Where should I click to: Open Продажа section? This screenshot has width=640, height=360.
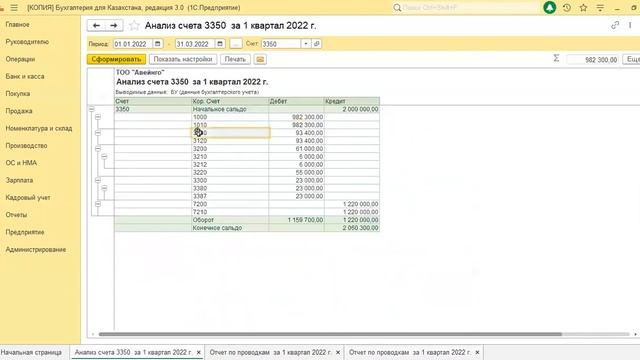click(x=19, y=111)
